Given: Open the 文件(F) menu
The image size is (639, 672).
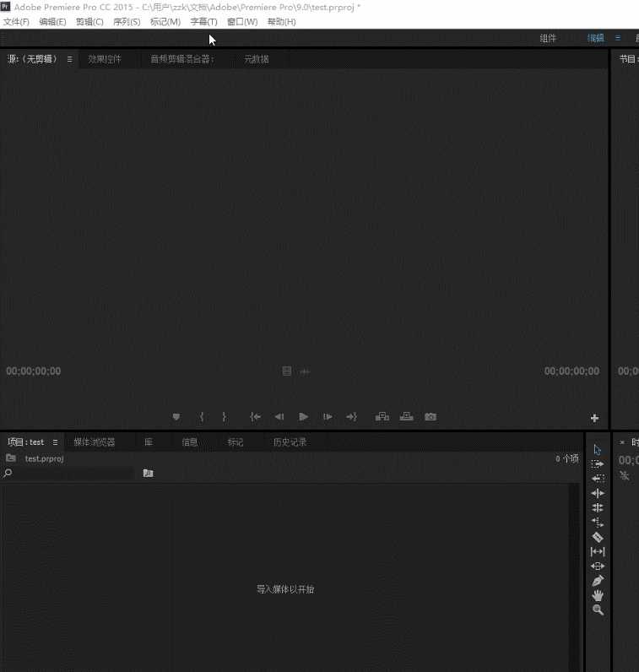Looking at the screenshot, I should pyautogui.click(x=16, y=22).
